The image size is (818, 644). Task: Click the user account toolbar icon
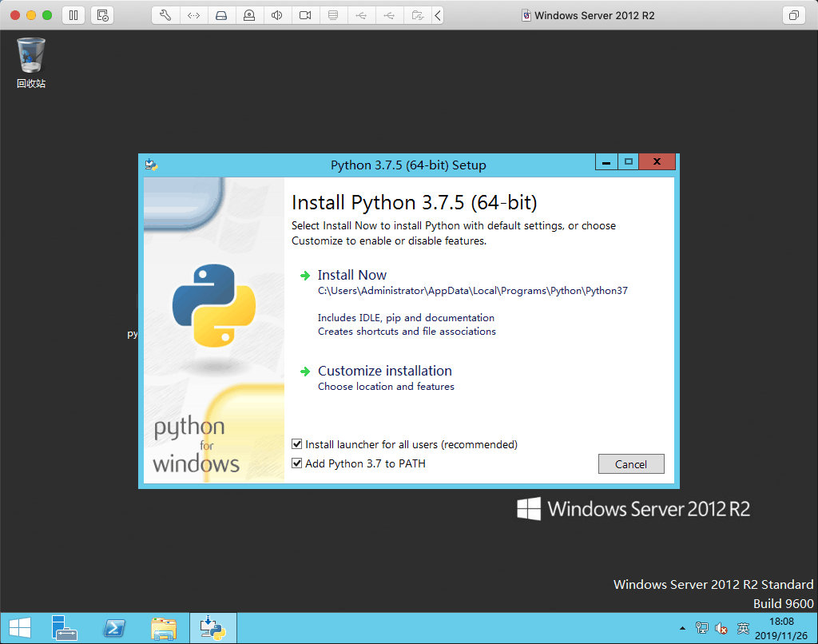tap(249, 15)
